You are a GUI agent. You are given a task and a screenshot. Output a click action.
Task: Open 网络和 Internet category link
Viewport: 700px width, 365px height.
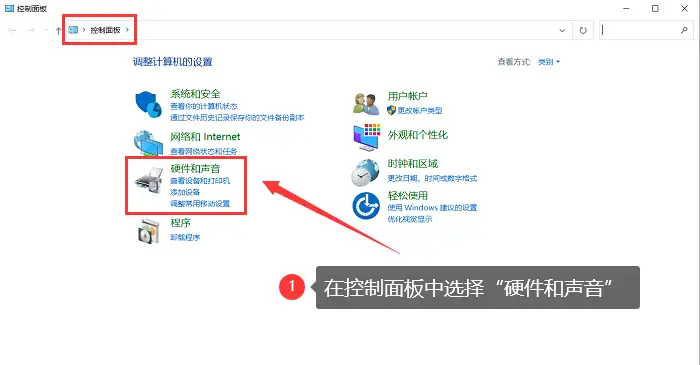[x=205, y=137]
